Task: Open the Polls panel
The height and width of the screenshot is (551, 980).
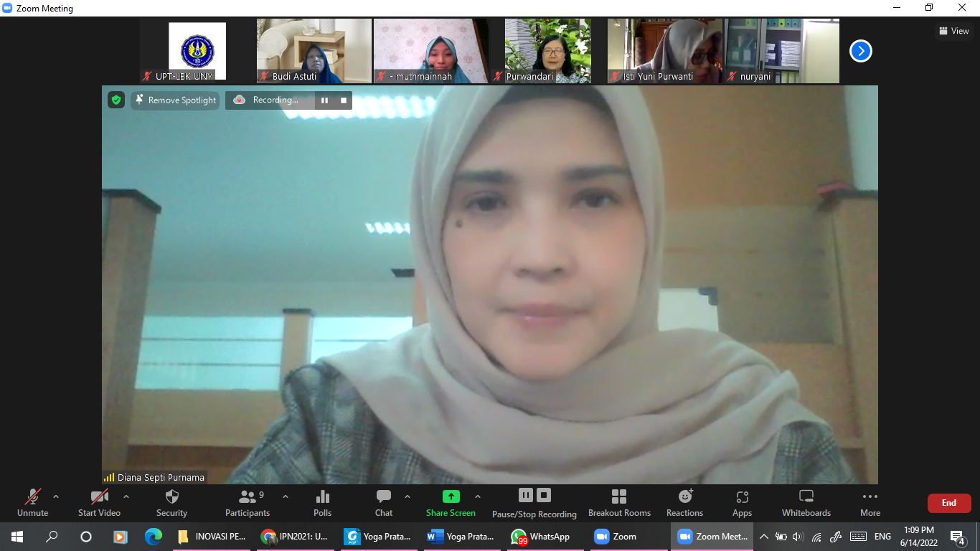Action: (322, 502)
